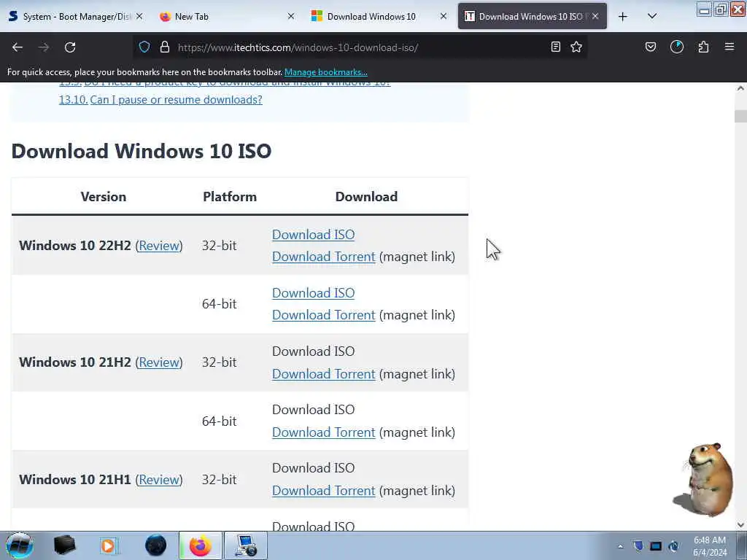Go back to the previous page
747x560 pixels.
tap(18, 47)
